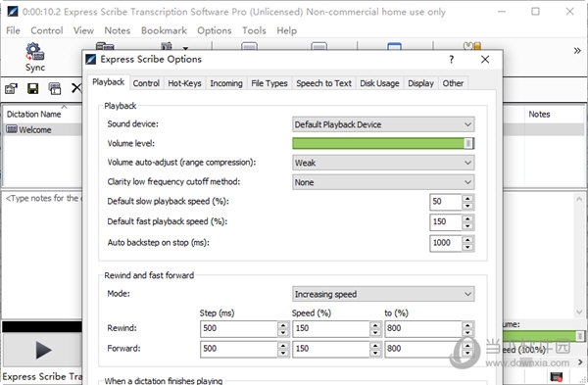Click the status bar icon with red dot

[x=556, y=376]
